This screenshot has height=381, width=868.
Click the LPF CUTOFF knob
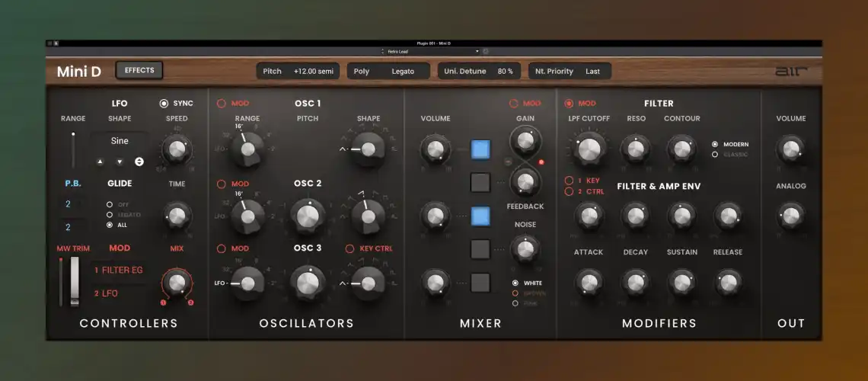click(589, 149)
